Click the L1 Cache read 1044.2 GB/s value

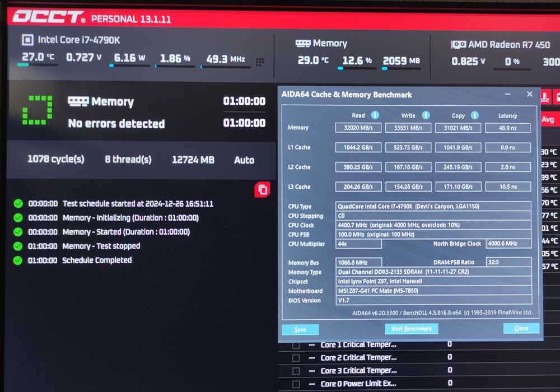pyautogui.click(x=358, y=147)
